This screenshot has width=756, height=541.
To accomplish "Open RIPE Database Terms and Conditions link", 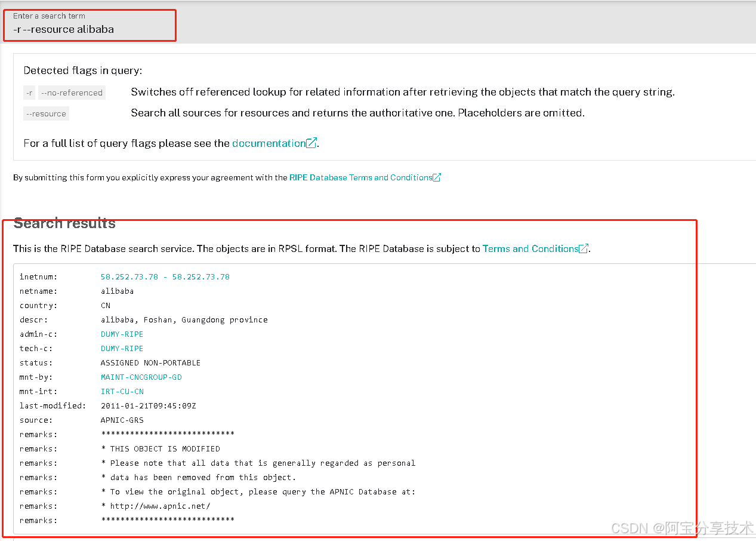I will click(360, 177).
